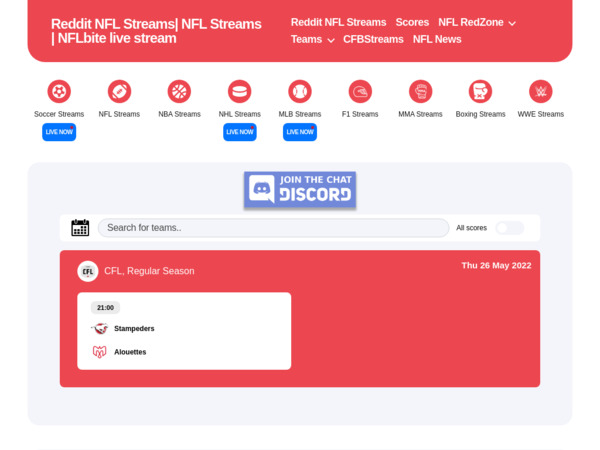Click the Stampeders team name
600x450 pixels.
[x=134, y=328]
